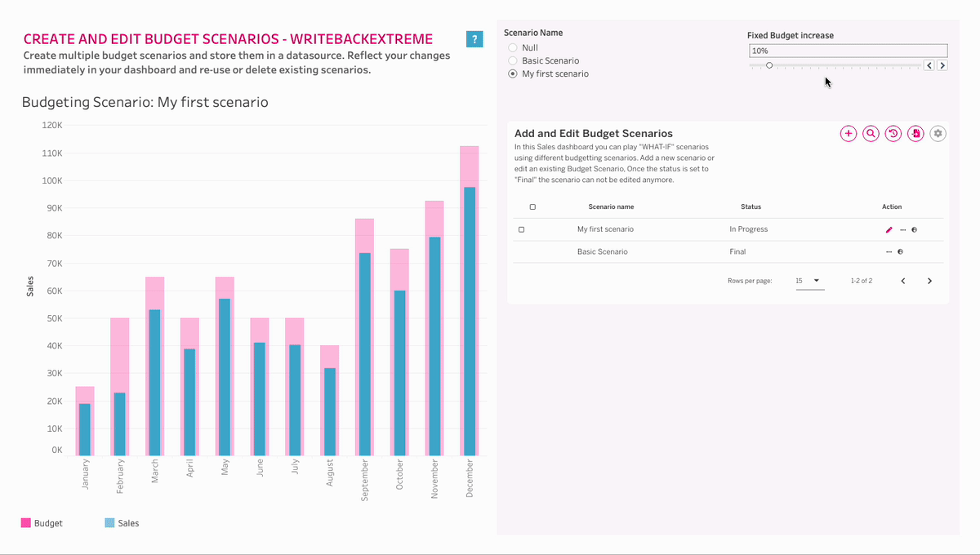Select the Basic Scenario radio button

[x=513, y=61]
